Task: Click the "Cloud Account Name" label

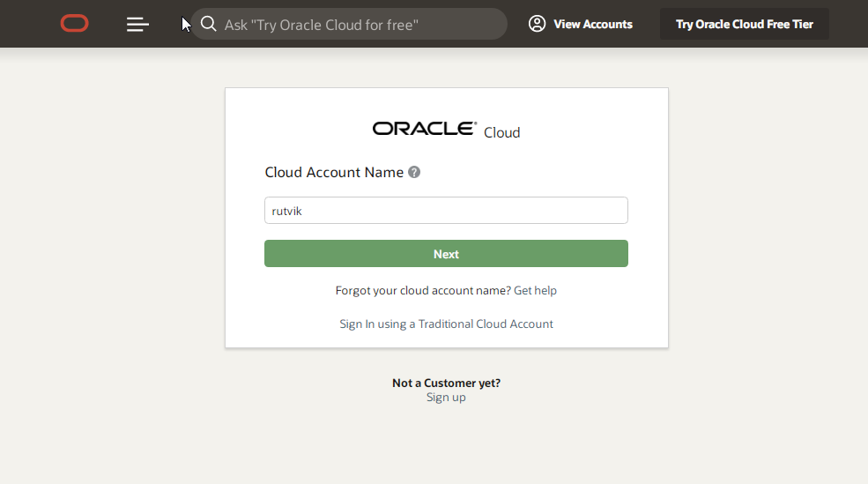Action: [x=334, y=172]
